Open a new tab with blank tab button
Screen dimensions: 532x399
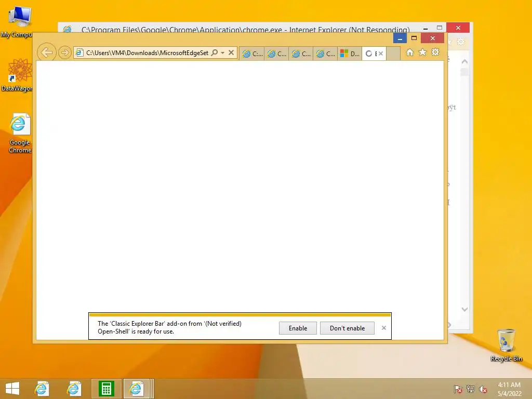tap(393, 54)
